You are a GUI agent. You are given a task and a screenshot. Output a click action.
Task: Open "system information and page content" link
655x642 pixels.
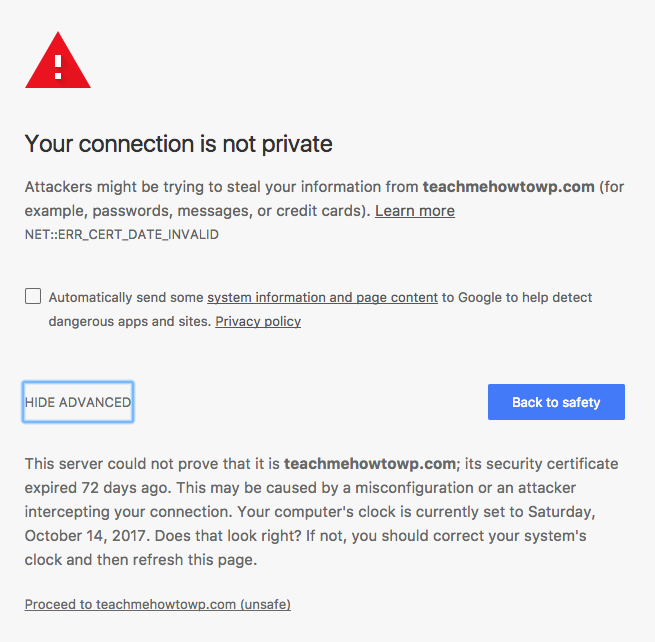(x=322, y=297)
